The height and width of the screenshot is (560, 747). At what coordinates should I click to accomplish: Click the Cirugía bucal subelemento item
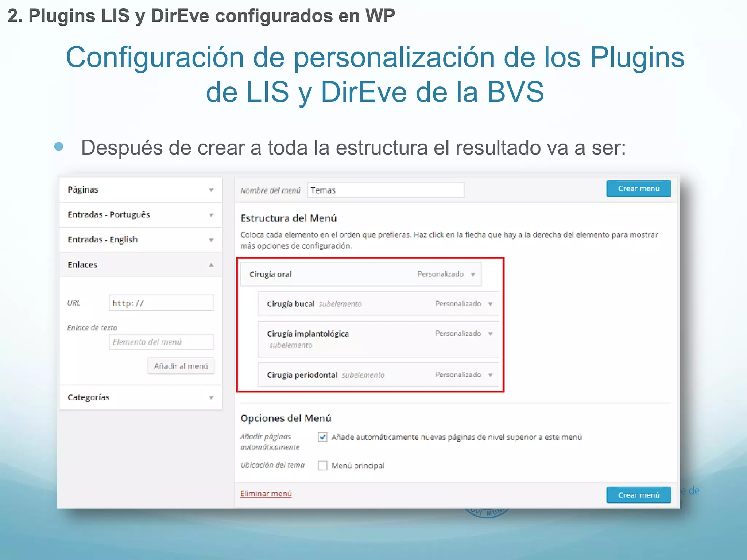378,304
